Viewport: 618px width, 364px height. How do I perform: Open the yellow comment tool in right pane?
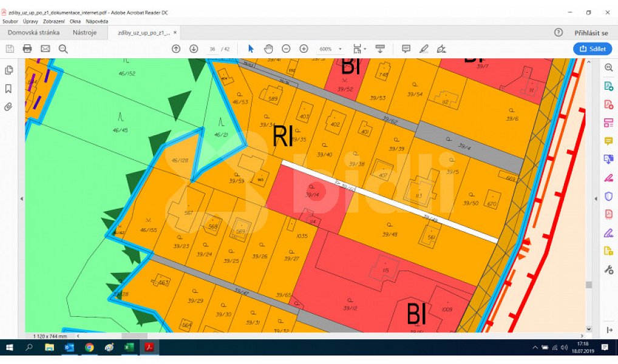608,141
